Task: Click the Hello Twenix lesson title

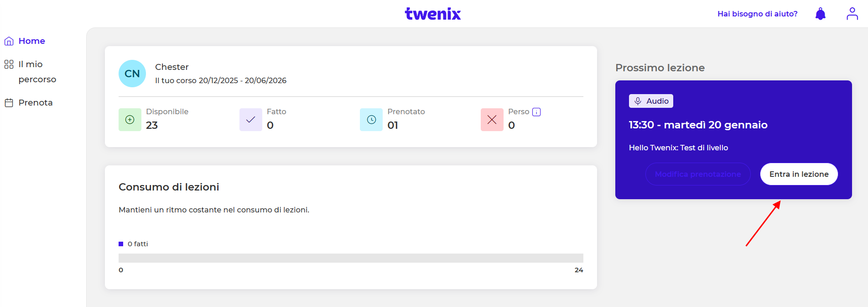Action: [678, 148]
